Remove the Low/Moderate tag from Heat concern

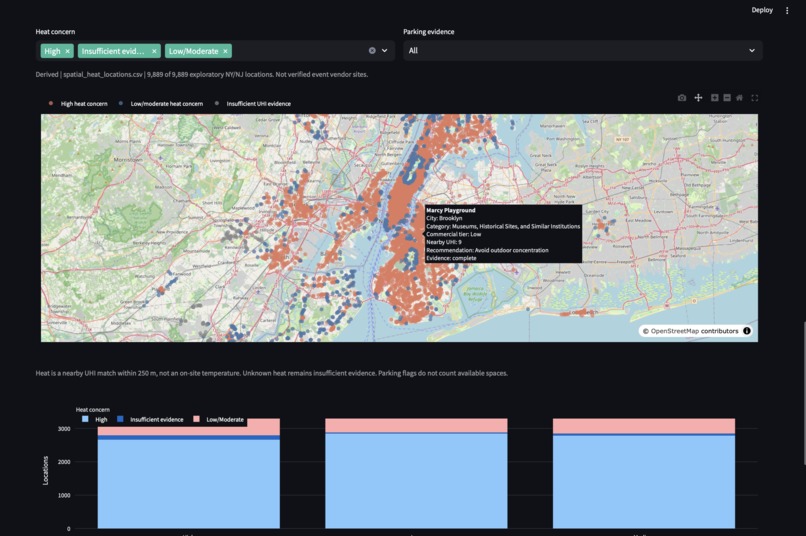(x=225, y=51)
